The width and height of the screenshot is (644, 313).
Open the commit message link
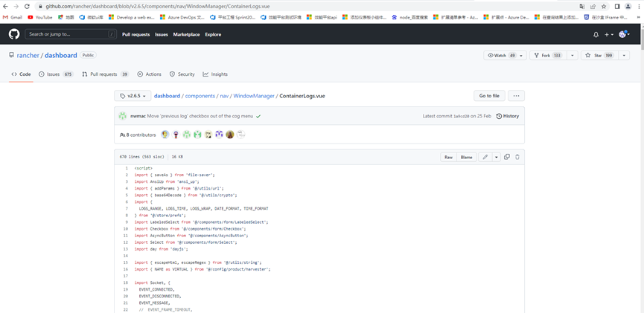point(200,116)
